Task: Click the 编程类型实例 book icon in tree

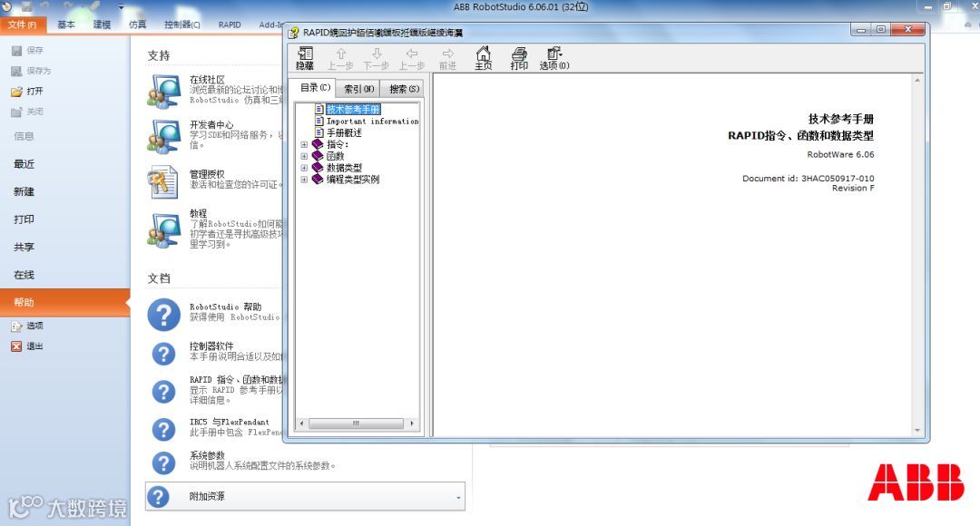Action: (318, 180)
